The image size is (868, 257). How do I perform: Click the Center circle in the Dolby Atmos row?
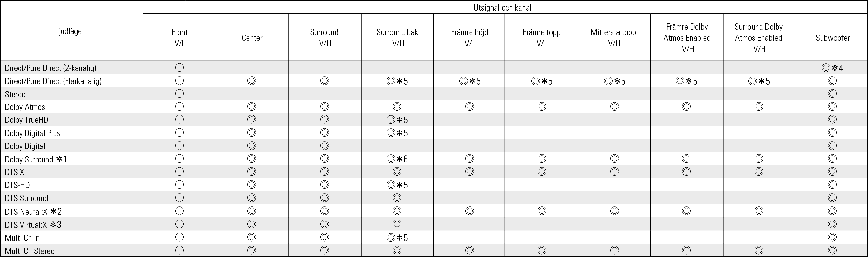(x=252, y=107)
